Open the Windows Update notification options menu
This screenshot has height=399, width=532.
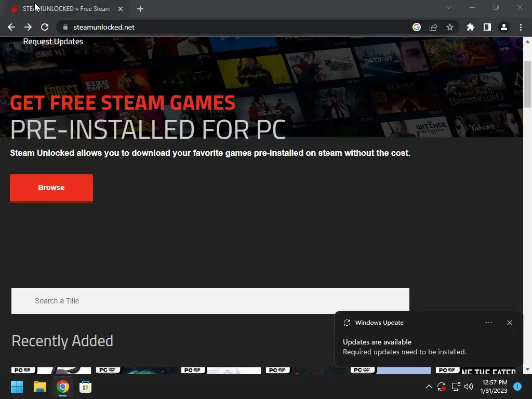pyautogui.click(x=489, y=323)
